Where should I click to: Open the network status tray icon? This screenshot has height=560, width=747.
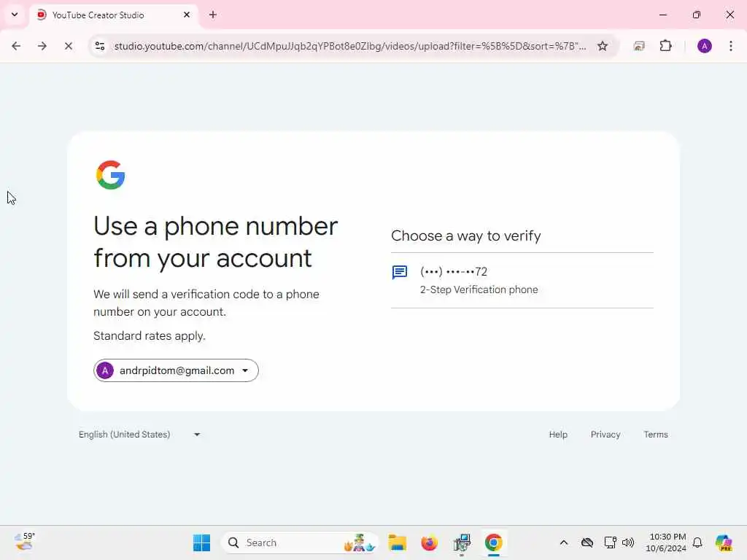click(610, 542)
